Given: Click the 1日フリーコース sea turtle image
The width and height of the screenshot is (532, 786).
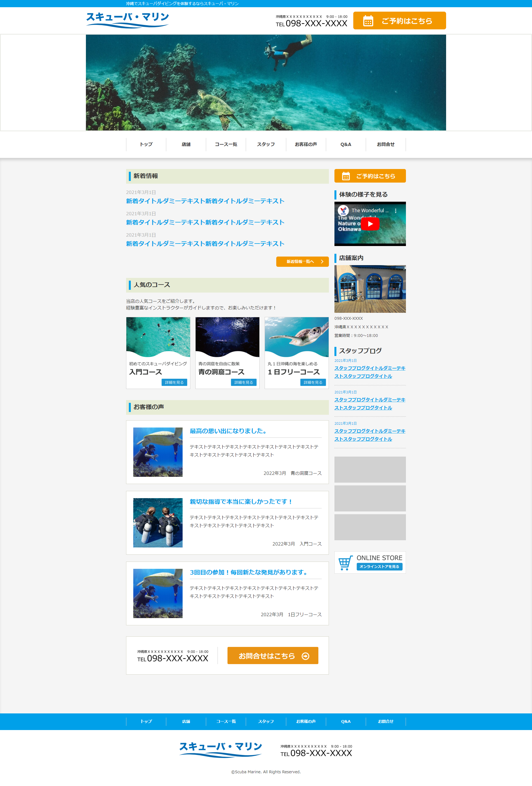Looking at the screenshot, I should (296, 337).
